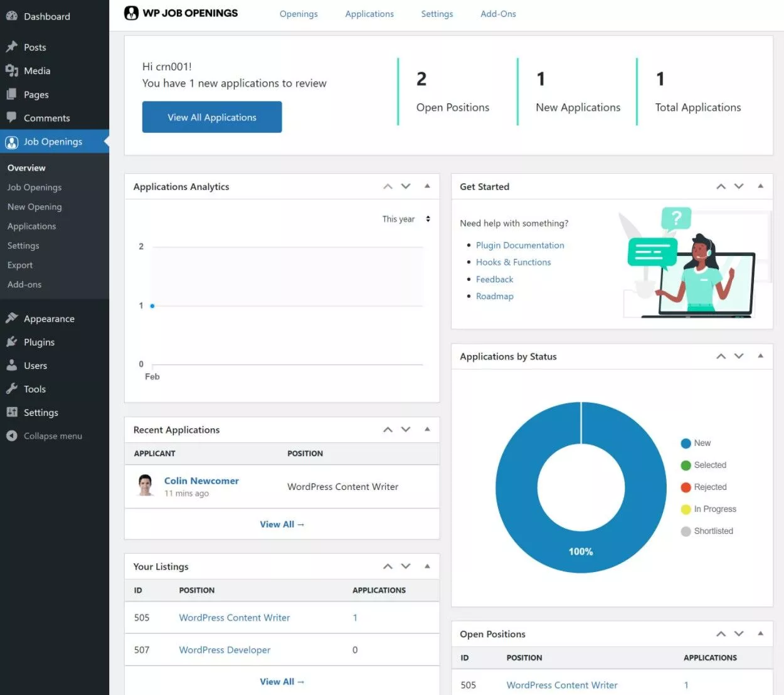This screenshot has height=695, width=784.
Task: Click Colin Newcomer's avatar photo
Action: point(146,485)
